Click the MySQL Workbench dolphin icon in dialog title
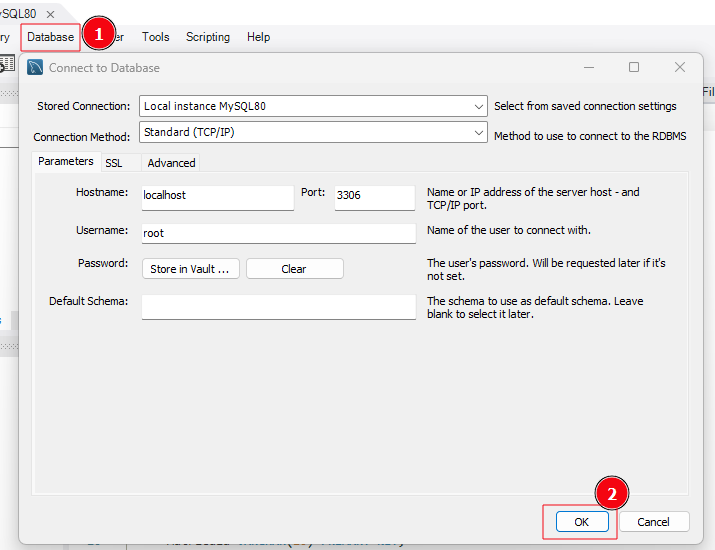Viewport: 715px width, 550px height. pyautogui.click(x=35, y=67)
